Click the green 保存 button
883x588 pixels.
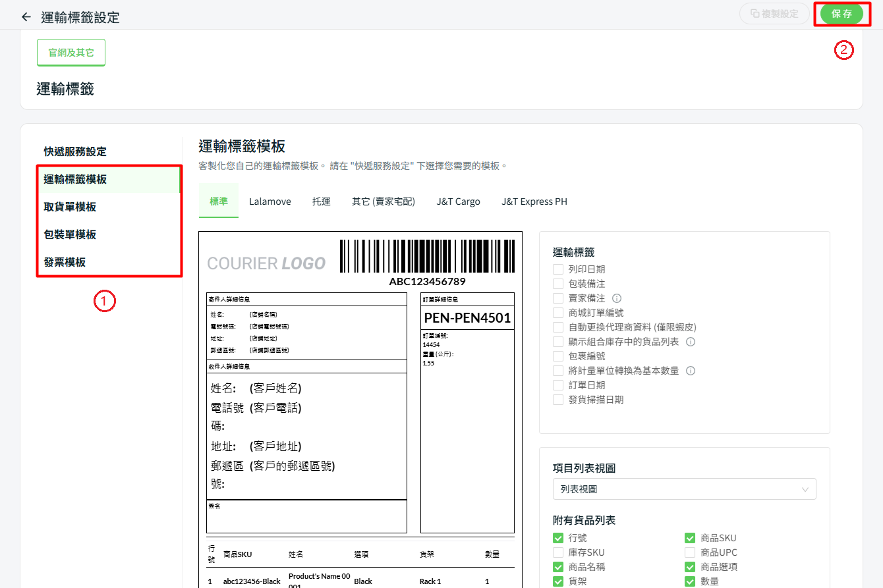pos(841,14)
